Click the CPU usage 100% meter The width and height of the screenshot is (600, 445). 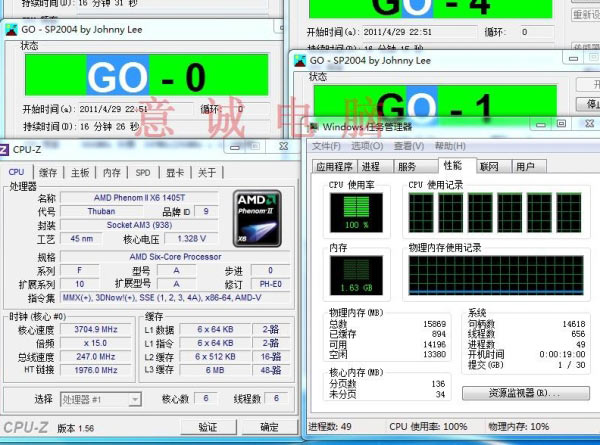point(356,212)
